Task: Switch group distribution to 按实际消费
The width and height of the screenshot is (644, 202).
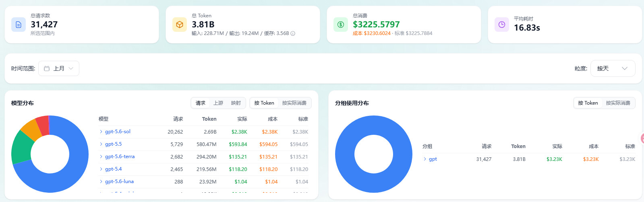Action: coord(618,103)
